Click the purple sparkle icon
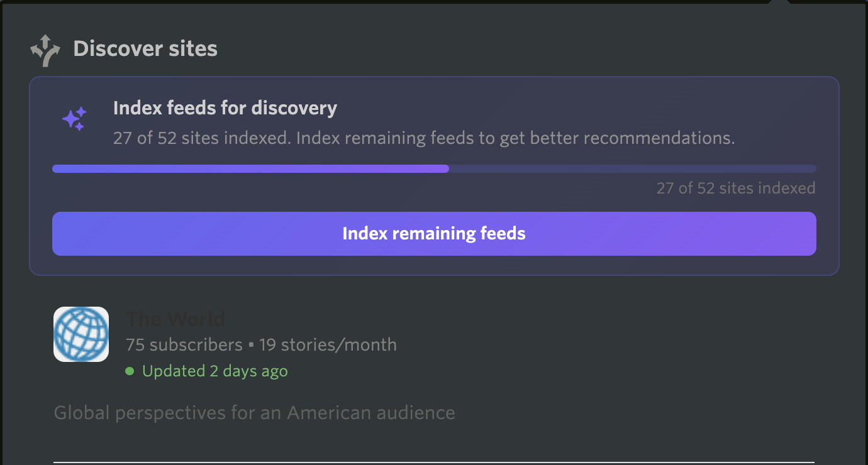The image size is (868, 465). coord(74,119)
